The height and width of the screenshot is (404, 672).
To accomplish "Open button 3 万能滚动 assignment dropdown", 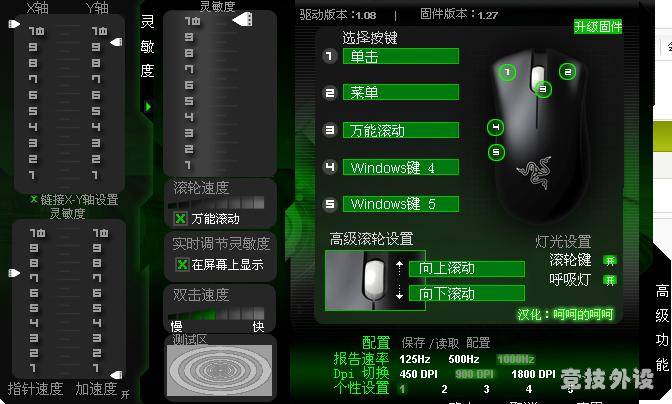I will (x=401, y=130).
